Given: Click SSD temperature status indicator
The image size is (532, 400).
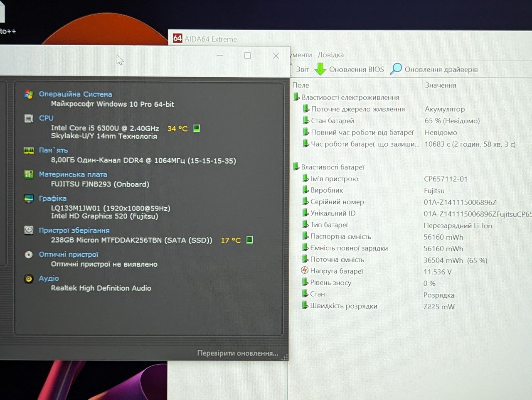Looking at the screenshot, I should tap(249, 240).
